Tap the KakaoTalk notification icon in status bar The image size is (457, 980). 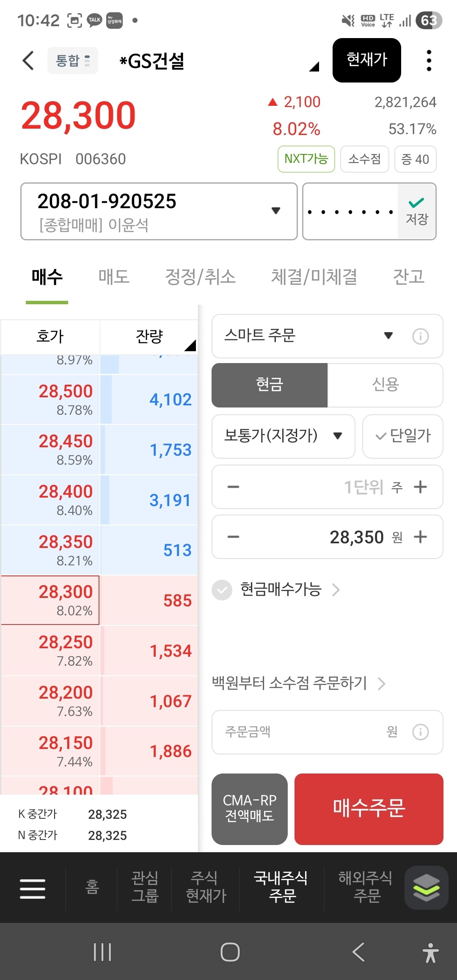[x=94, y=20]
